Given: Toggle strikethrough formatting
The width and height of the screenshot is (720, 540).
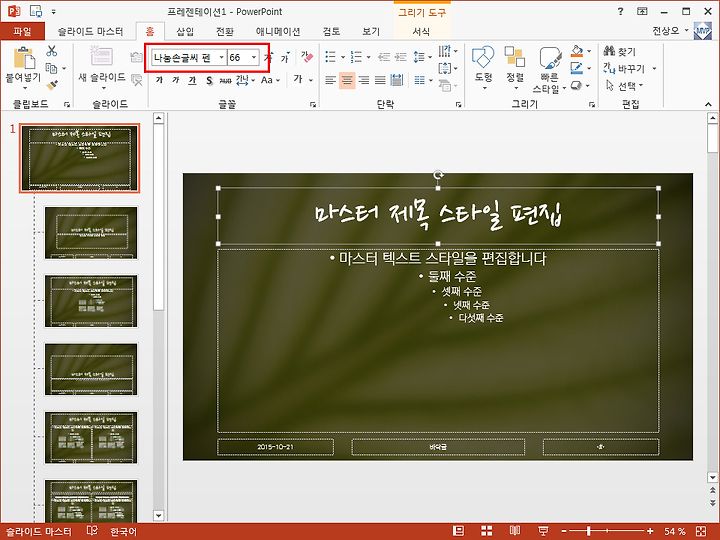Looking at the screenshot, I should tap(225, 81).
